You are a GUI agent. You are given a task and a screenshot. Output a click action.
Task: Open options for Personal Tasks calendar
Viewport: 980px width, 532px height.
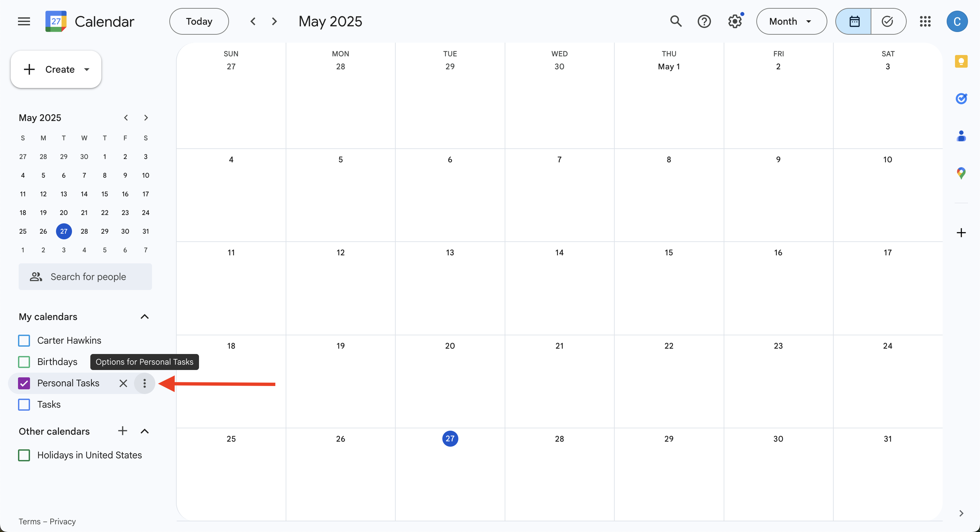pyautogui.click(x=145, y=383)
